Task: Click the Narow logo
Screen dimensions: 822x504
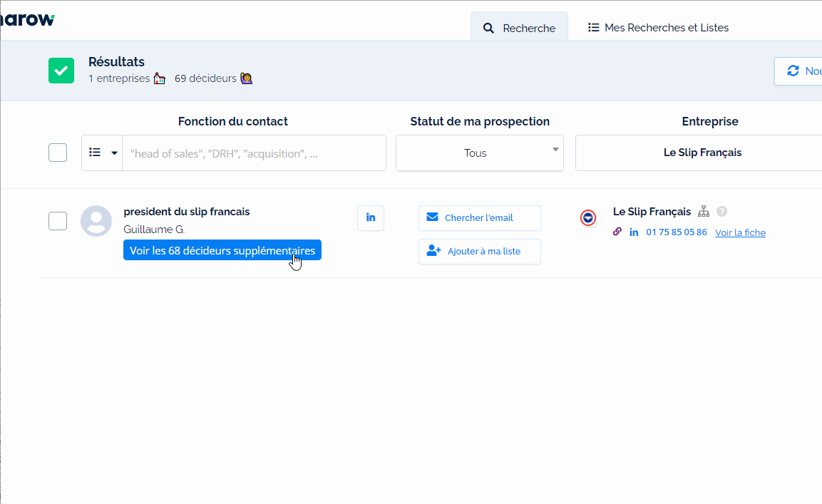Action: tap(27, 20)
